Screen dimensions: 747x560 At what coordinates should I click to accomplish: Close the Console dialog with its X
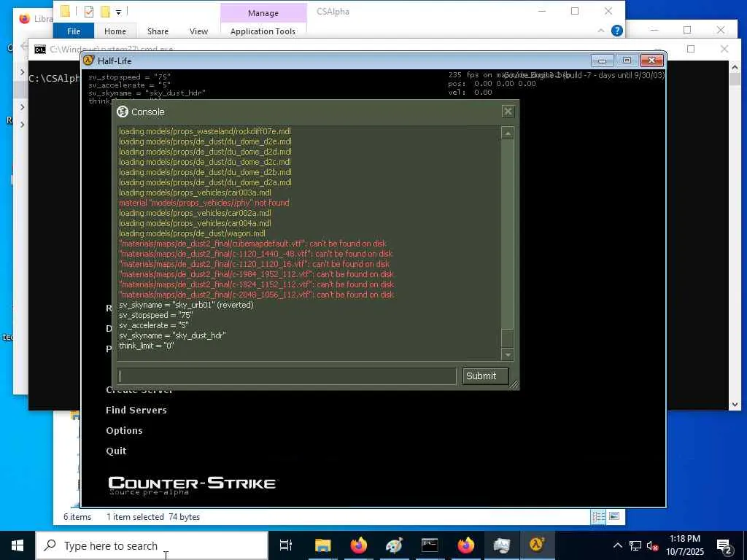coord(508,112)
